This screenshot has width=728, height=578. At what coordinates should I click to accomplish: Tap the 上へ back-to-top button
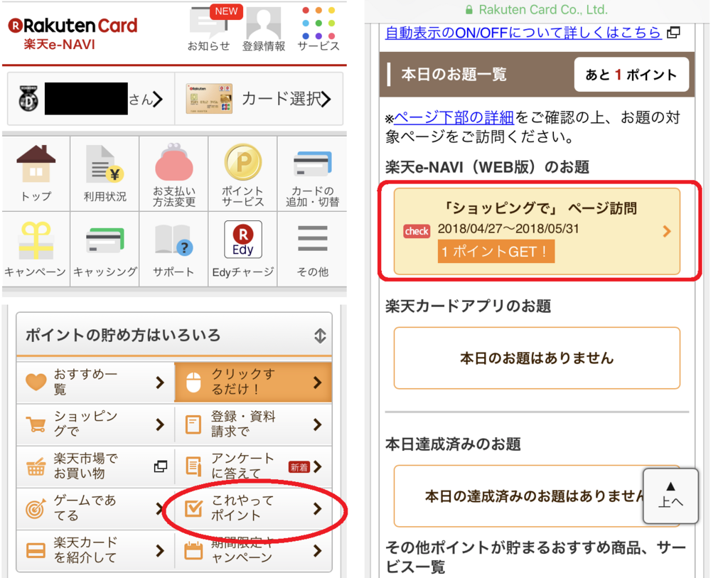point(670,496)
